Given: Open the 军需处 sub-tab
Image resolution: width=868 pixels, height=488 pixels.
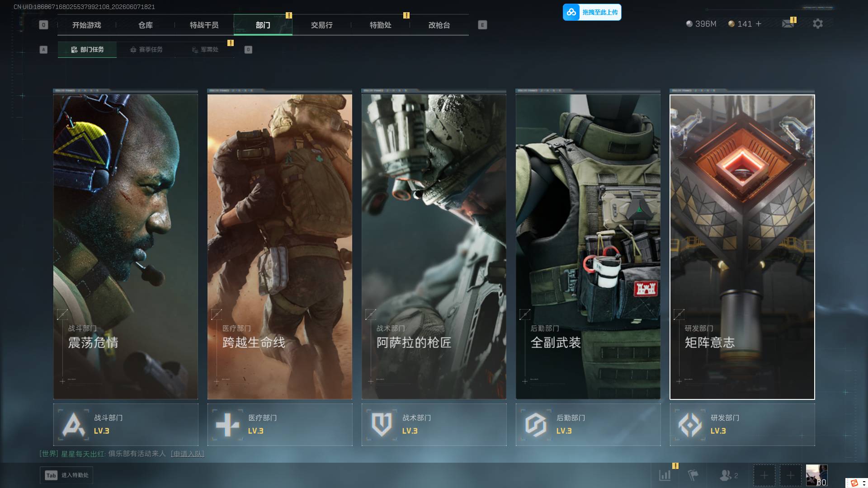Looking at the screenshot, I should [x=205, y=50].
